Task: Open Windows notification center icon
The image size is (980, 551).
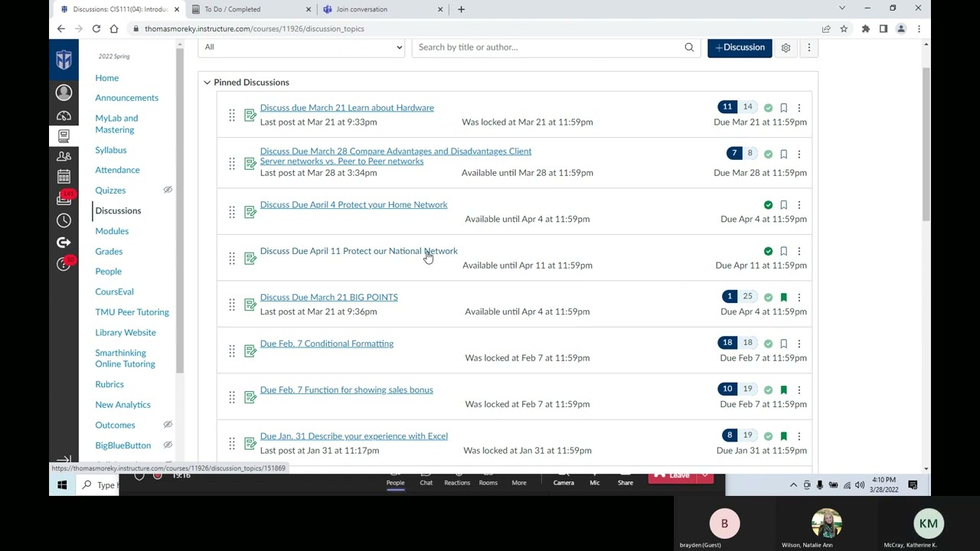Action: (x=913, y=485)
